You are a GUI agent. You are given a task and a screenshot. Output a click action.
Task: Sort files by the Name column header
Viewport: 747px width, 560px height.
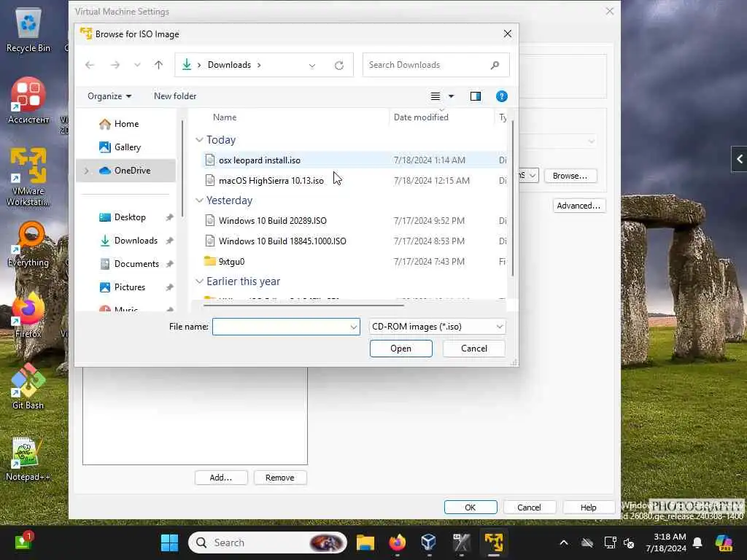225,117
